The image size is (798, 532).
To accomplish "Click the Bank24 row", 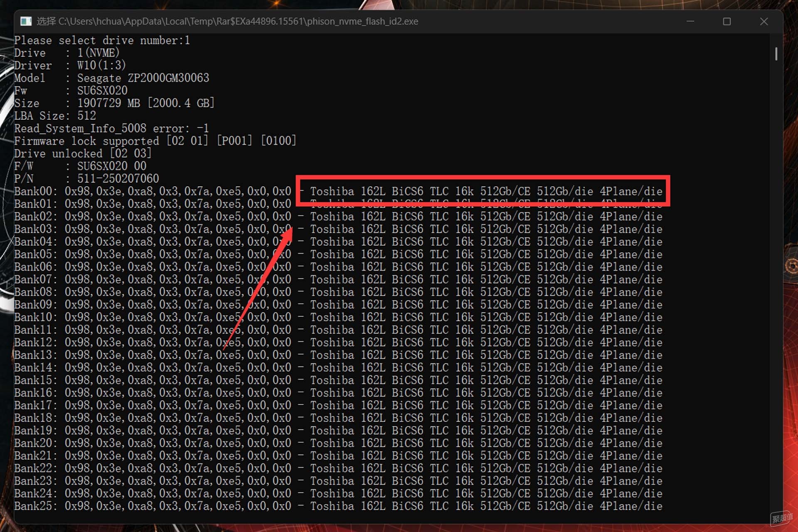I will 338,493.
